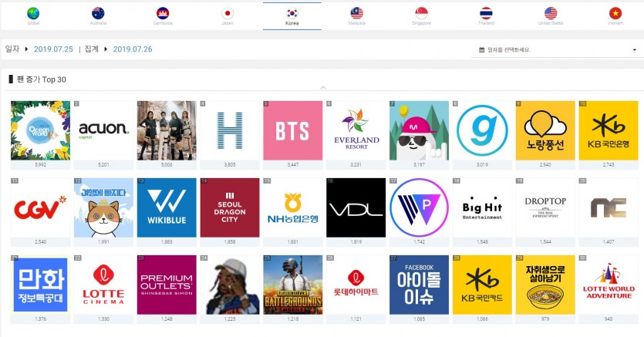Click the United States flag icon
This screenshot has height=337, width=644.
[551, 14]
